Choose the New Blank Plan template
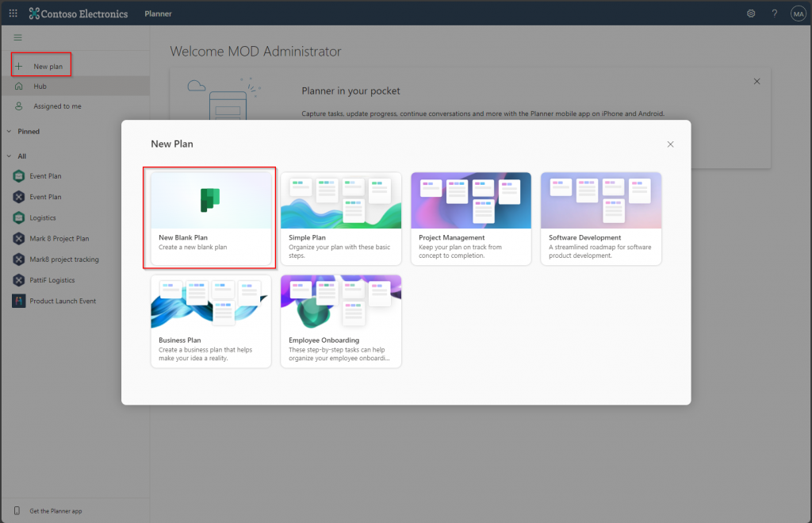The width and height of the screenshot is (812, 523). [x=211, y=219]
